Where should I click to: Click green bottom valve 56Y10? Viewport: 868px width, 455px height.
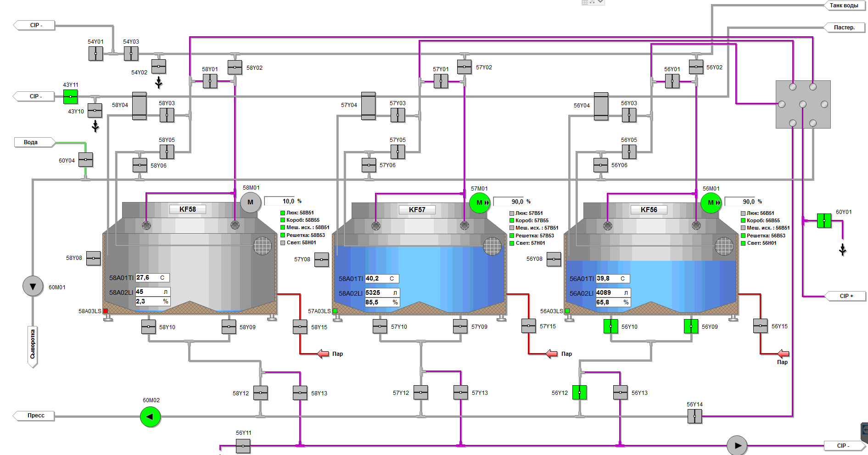(610, 326)
